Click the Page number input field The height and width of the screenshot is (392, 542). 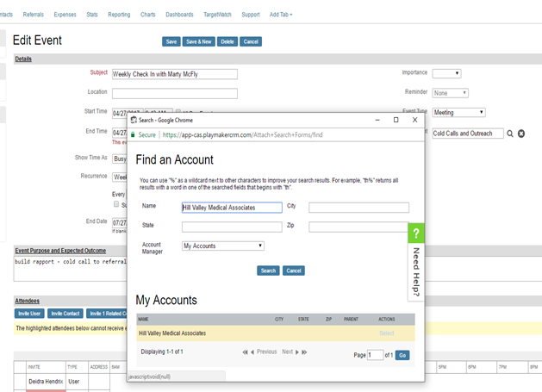click(x=376, y=355)
